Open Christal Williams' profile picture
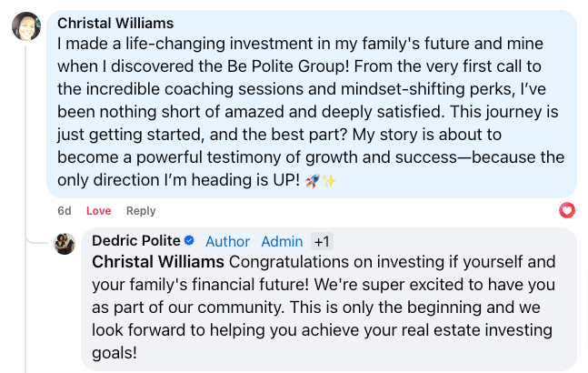This screenshot has width=588, height=373. [26, 26]
